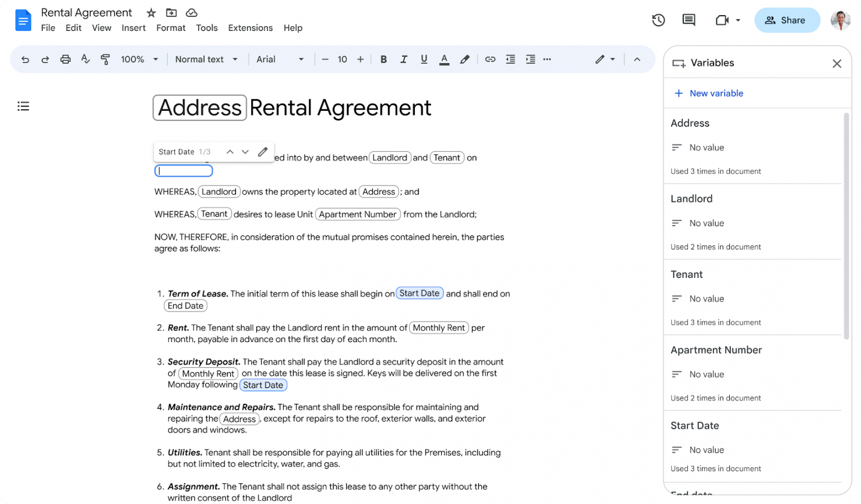Open version history with the clock icon
The width and height of the screenshot is (861, 504).
(x=658, y=20)
